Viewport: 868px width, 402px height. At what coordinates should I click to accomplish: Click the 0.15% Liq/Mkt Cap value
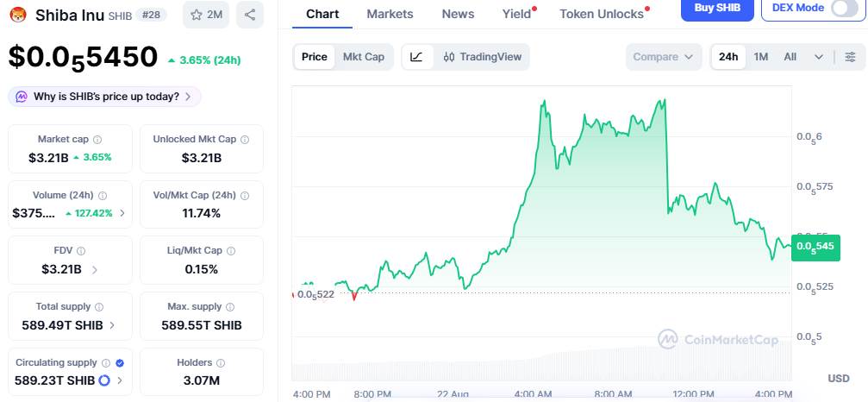202,270
